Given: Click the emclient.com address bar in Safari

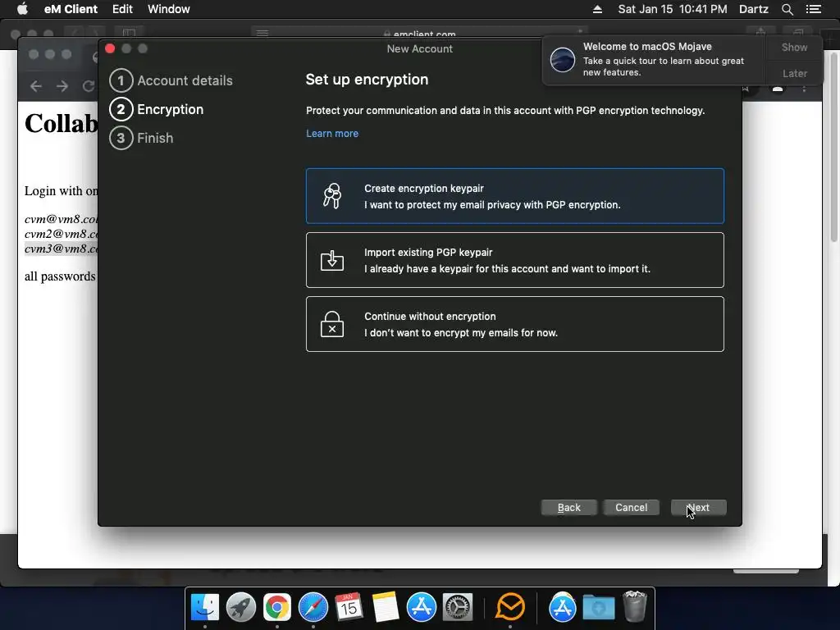Looking at the screenshot, I should tap(420, 33).
